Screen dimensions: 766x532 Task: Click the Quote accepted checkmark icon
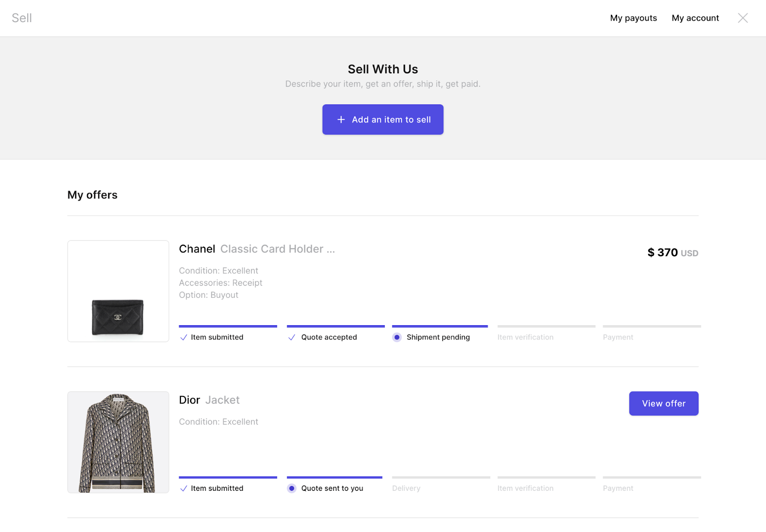pos(292,338)
